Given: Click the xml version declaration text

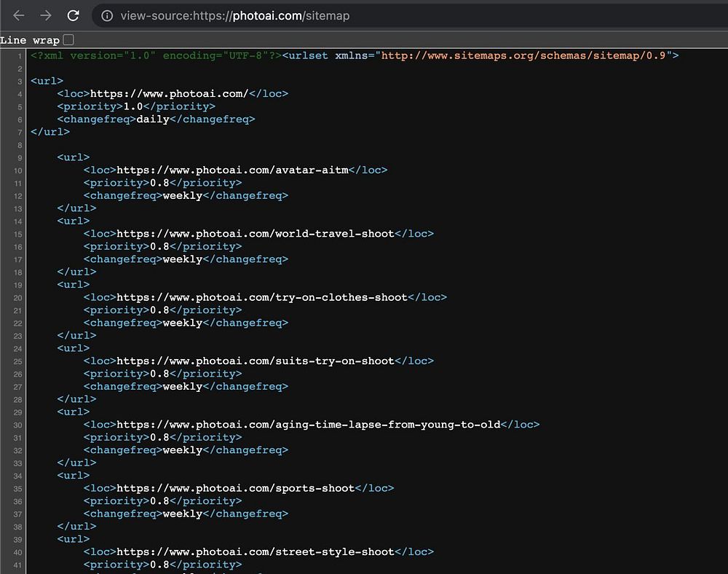Looking at the screenshot, I should click(x=156, y=56).
